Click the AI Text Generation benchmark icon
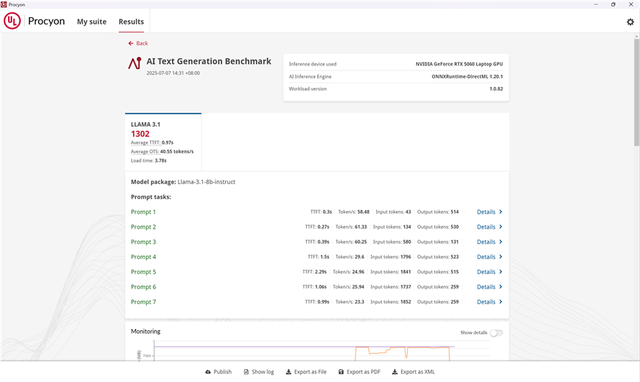This screenshot has width=640, height=382. coord(135,63)
